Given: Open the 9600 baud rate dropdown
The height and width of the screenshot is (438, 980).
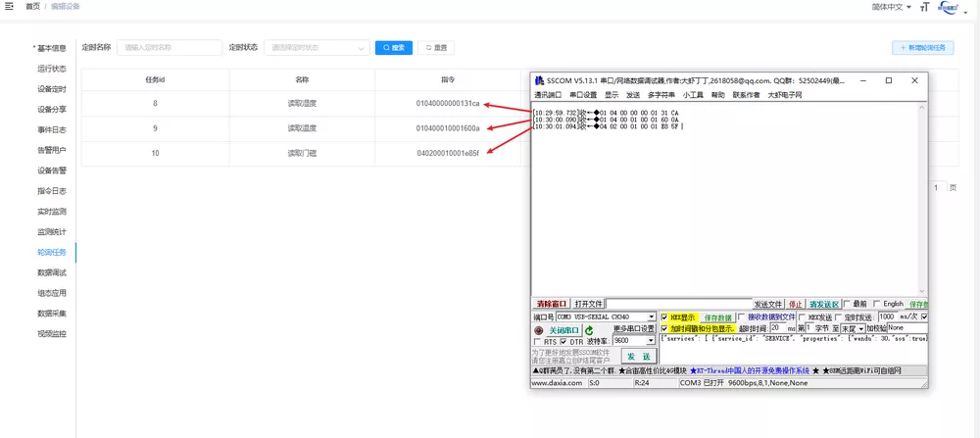Looking at the screenshot, I should 650,341.
